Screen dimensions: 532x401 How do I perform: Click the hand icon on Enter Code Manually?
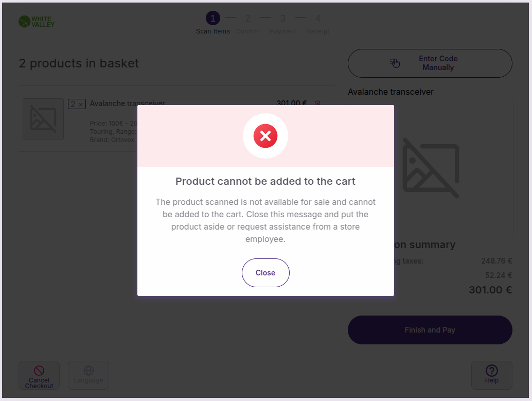click(x=395, y=63)
